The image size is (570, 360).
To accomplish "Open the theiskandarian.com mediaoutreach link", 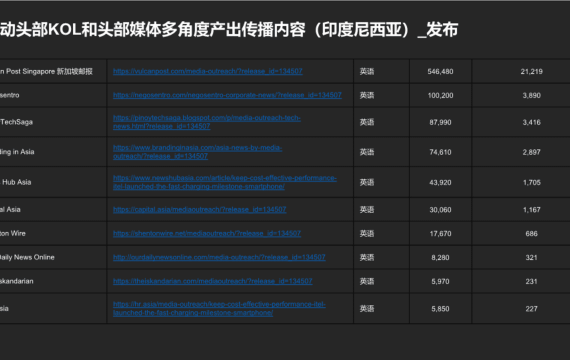I will pyautogui.click(x=213, y=281).
